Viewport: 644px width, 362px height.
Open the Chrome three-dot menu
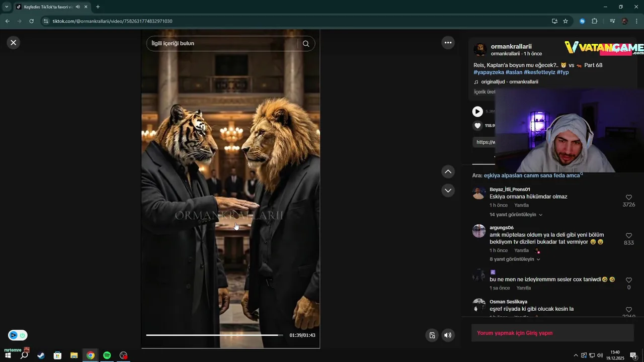coord(637,21)
